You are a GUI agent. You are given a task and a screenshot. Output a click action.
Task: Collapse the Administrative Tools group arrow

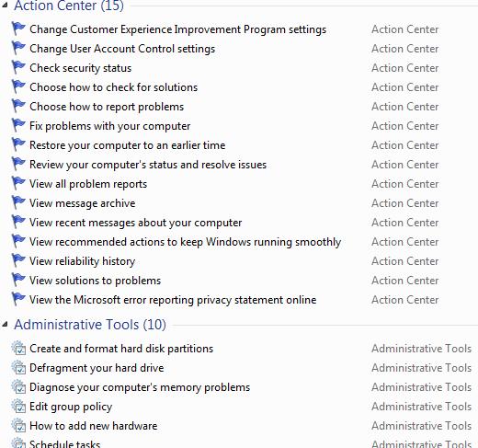coord(5,325)
